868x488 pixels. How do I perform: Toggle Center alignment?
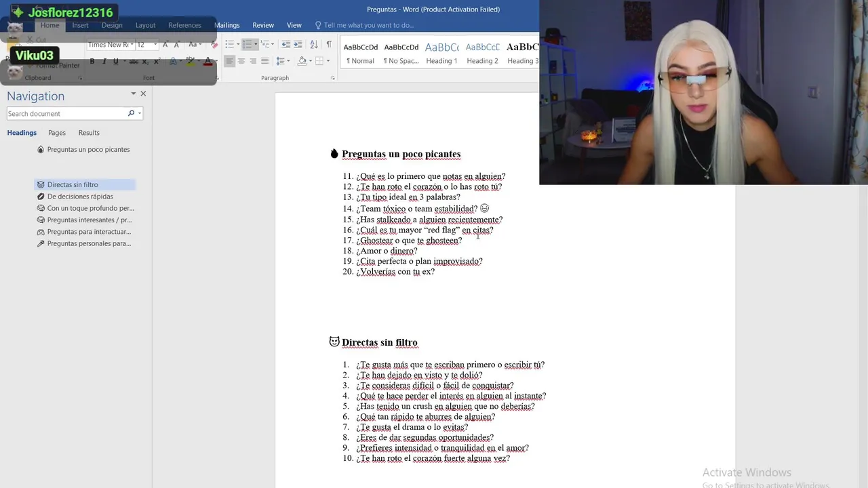point(241,61)
